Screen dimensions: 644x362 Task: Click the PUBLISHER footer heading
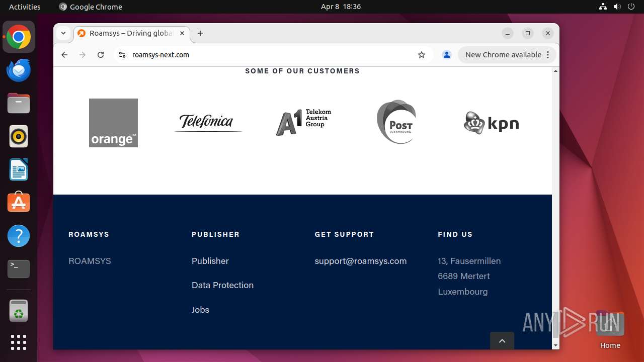215,234
